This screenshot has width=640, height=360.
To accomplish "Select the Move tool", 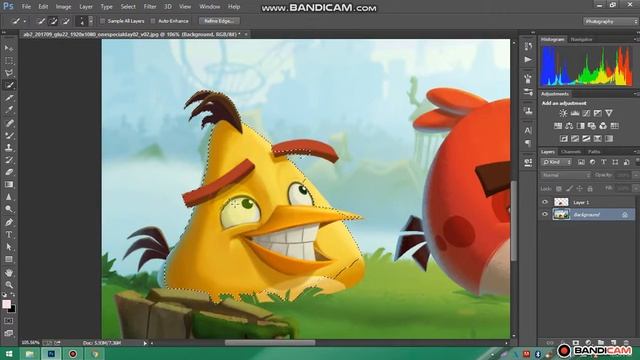I will tap(9, 48).
